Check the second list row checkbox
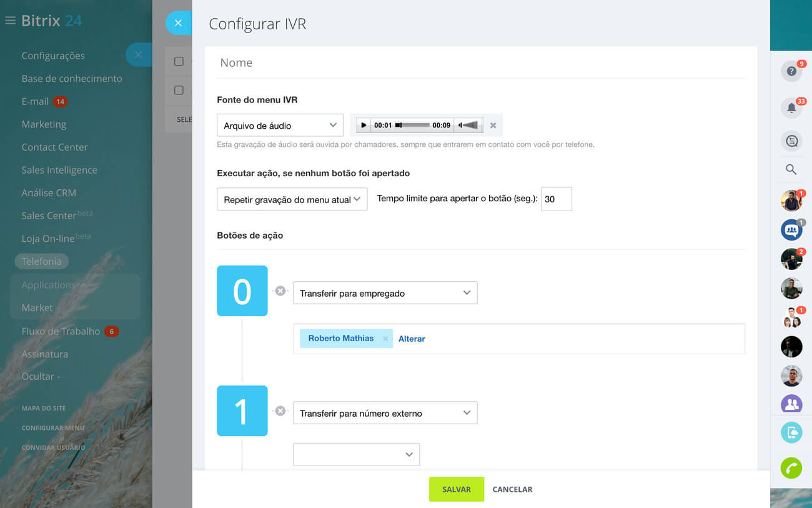Image resolution: width=812 pixels, height=508 pixels. click(179, 90)
